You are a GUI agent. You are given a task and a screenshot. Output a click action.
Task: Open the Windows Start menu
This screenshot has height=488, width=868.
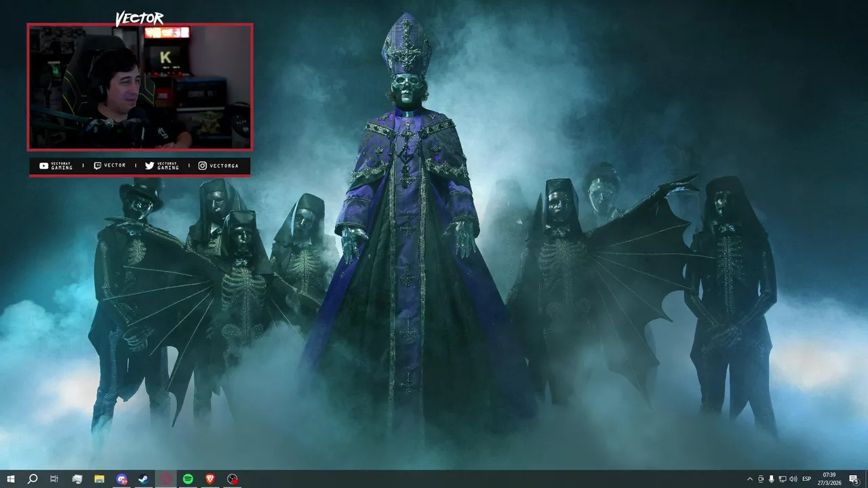coord(11,479)
